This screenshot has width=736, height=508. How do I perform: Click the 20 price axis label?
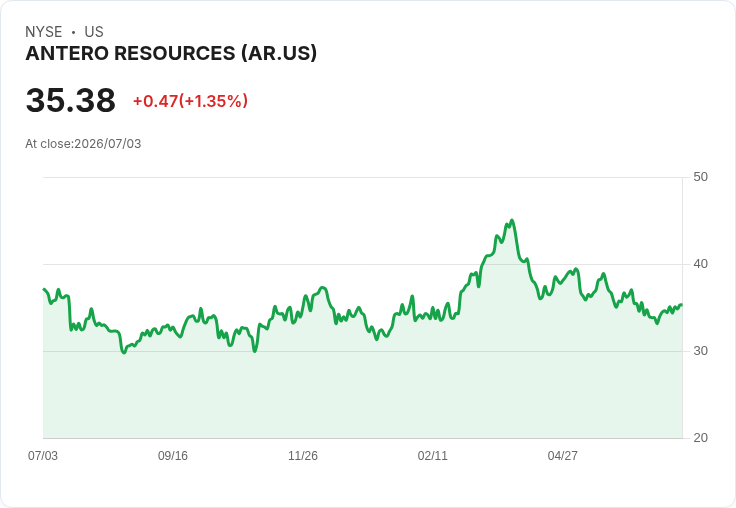point(700,438)
